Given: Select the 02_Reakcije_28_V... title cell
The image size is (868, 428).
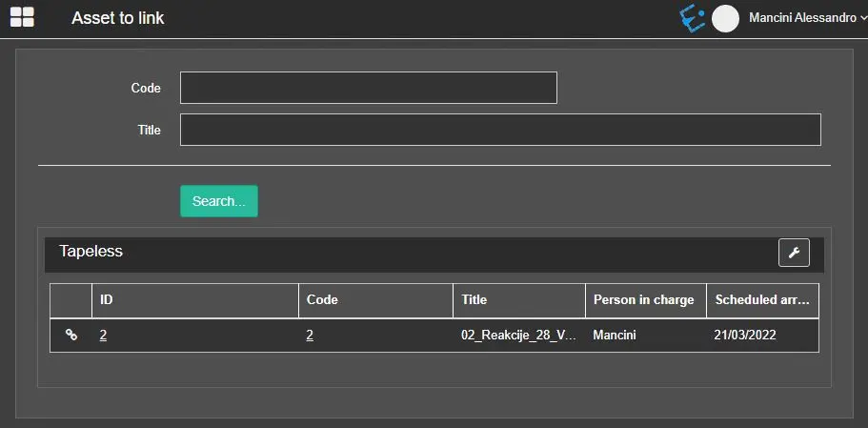Looking at the screenshot, I should click(519, 335).
